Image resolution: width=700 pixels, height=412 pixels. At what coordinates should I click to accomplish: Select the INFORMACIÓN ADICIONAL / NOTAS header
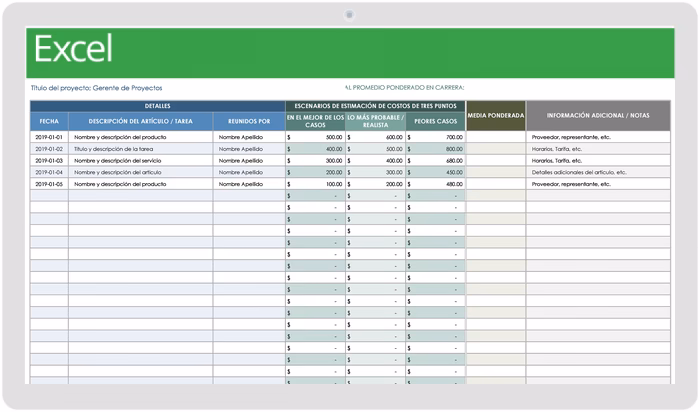598,116
